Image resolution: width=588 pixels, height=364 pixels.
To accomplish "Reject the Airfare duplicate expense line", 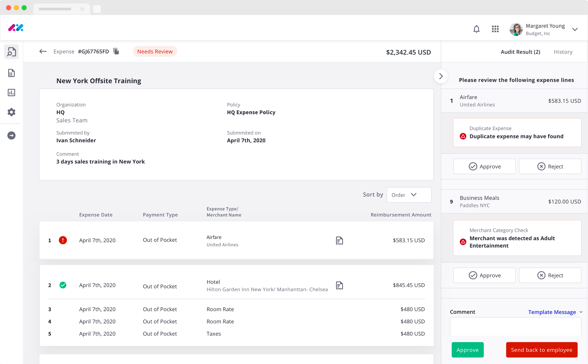I will tap(550, 166).
